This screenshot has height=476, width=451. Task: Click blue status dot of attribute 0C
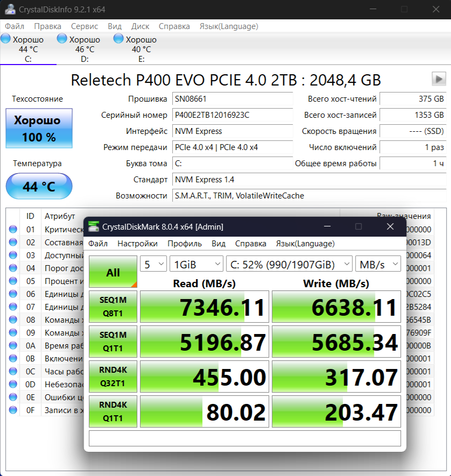click(x=13, y=371)
